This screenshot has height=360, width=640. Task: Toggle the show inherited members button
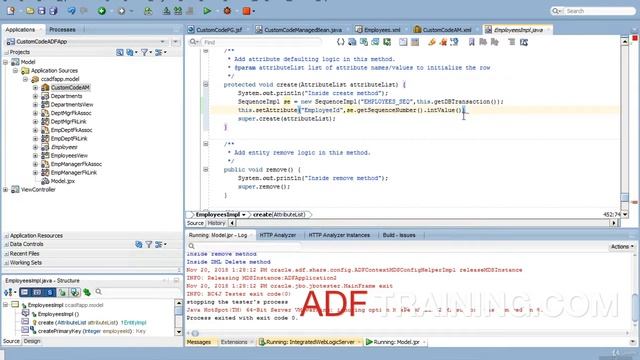pyautogui.click(x=75, y=292)
